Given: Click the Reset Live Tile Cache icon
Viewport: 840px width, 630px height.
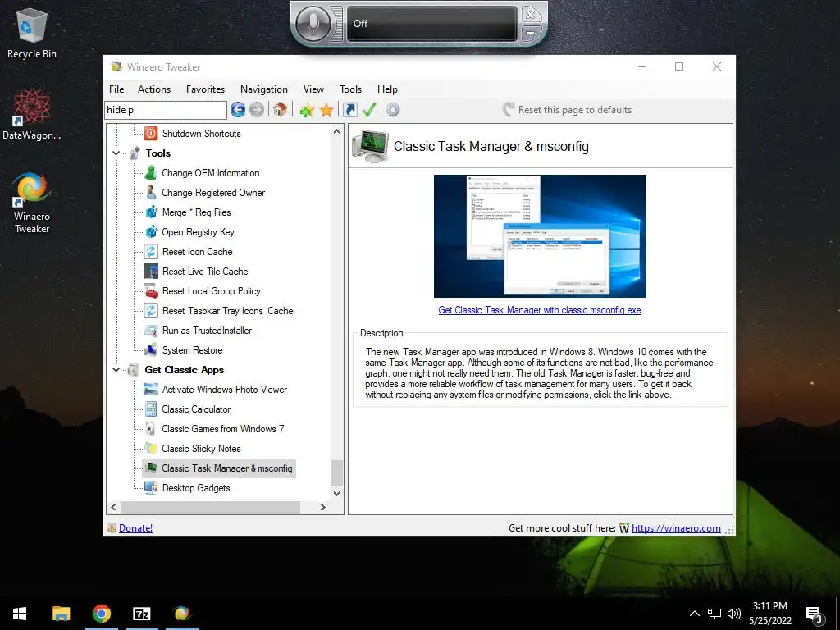Looking at the screenshot, I should [x=151, y=271].
